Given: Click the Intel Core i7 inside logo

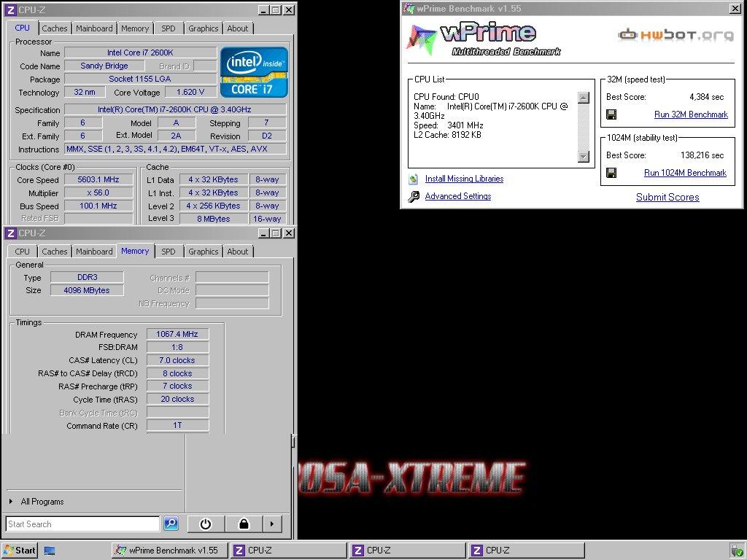Looking at the screenshot, I should 255,72.
